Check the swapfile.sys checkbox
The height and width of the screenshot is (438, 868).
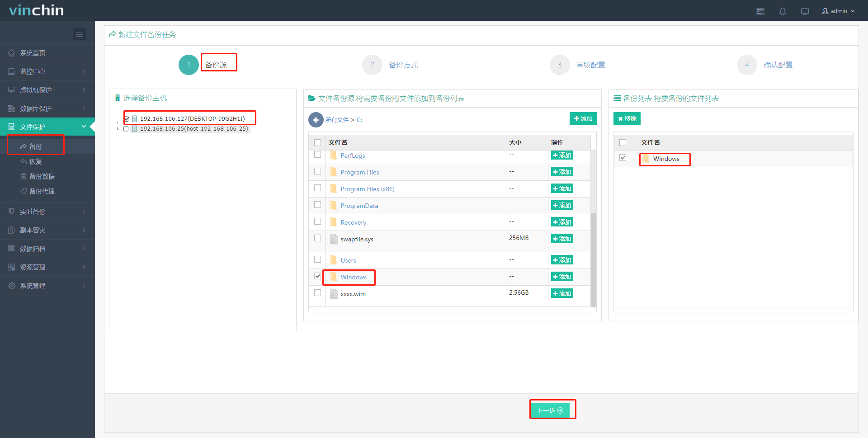(317, 238)
